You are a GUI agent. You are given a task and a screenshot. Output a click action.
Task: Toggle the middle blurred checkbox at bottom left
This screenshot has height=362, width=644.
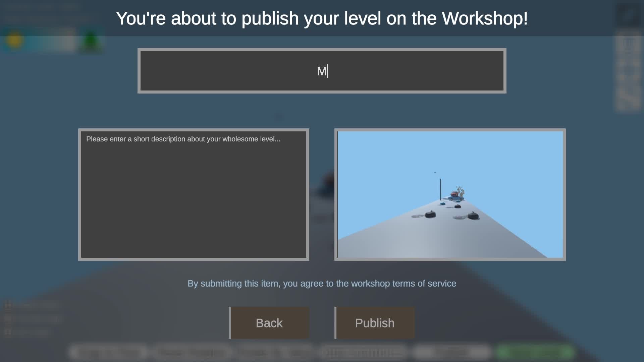coord(8,318)
